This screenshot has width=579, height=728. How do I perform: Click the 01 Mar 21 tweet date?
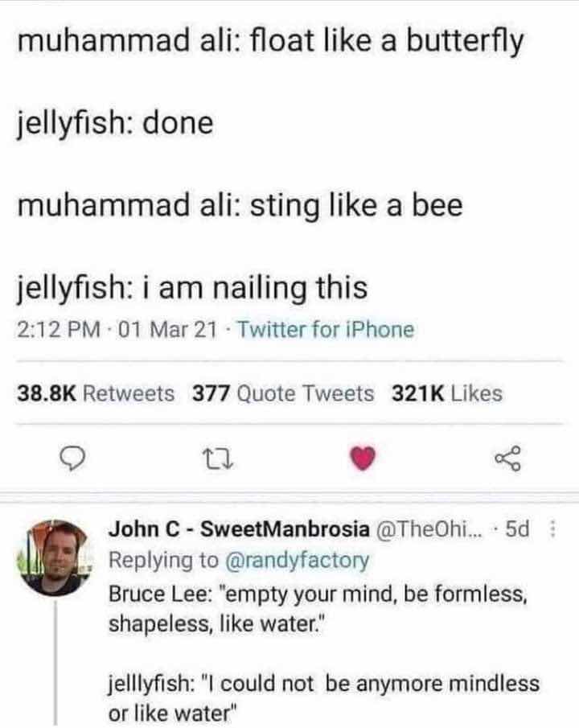[x=167, y=330]
